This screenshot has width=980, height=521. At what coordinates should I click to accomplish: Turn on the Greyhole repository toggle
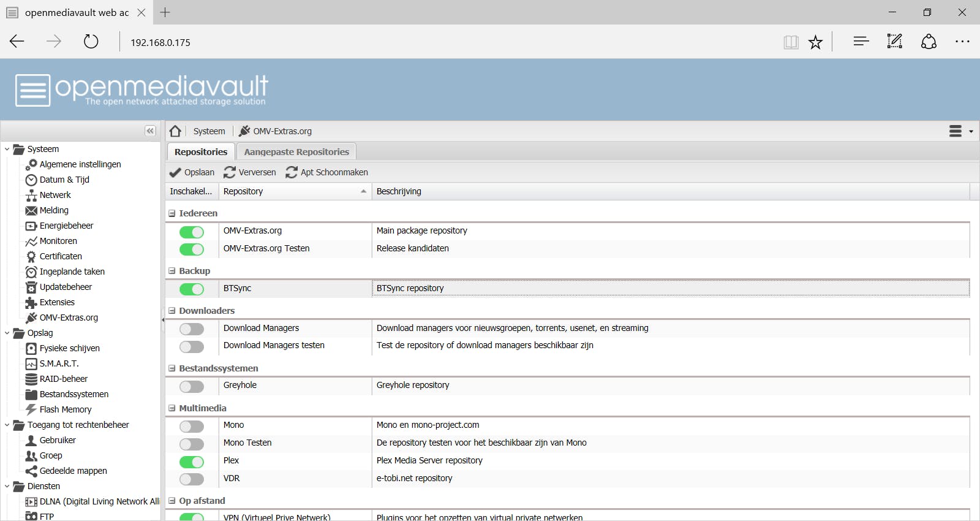(192, 387)
